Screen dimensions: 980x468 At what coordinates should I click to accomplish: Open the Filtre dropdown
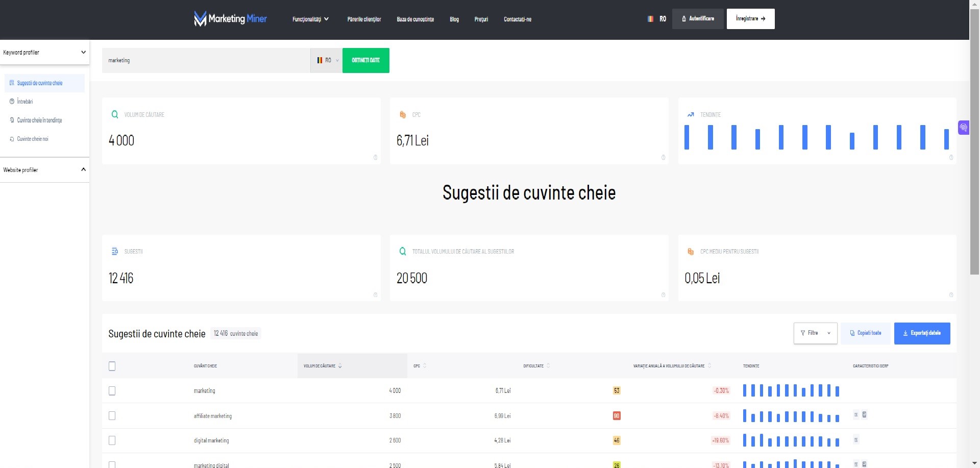coord(815,333)
